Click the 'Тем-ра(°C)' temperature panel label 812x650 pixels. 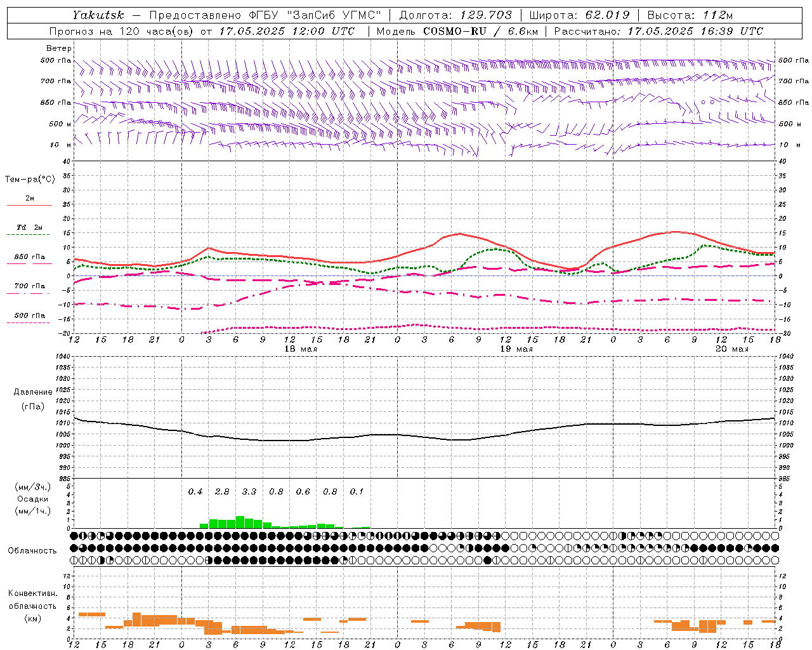30,180
